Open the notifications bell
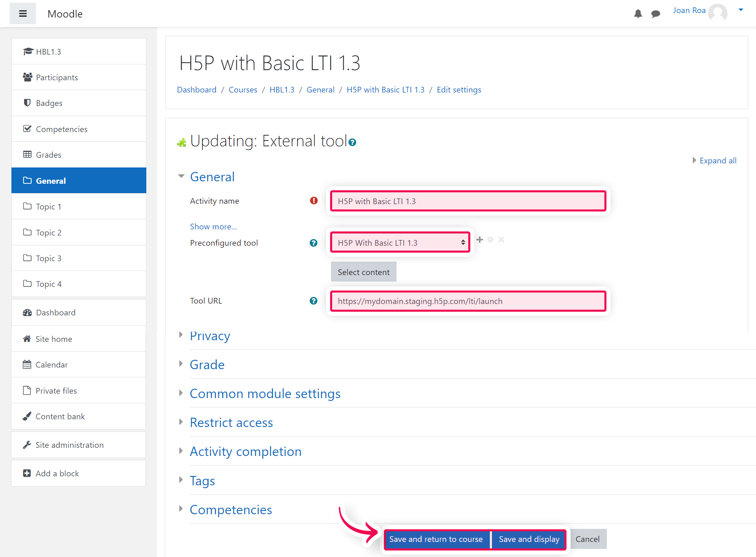756x557 pixels. (638, 14)
